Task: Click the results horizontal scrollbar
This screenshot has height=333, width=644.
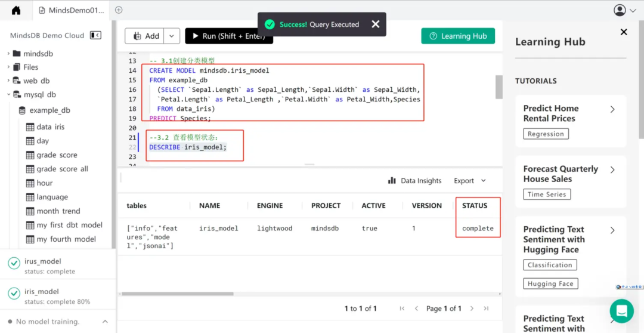Action: (x=178, y=294)
